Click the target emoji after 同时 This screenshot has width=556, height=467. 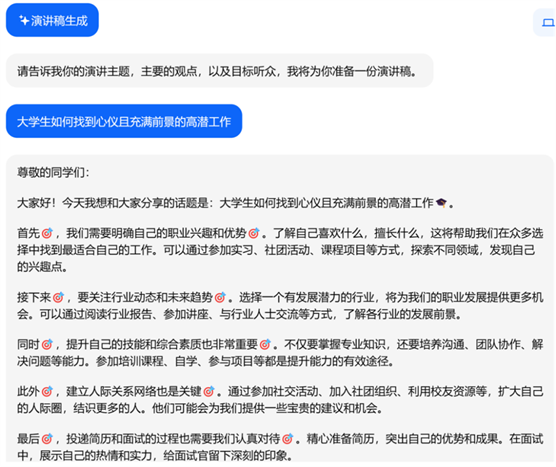click(47, 344)
